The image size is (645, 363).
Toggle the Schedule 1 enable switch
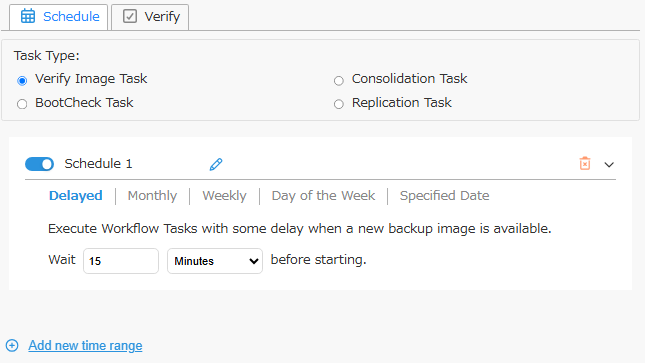[39, 164]
